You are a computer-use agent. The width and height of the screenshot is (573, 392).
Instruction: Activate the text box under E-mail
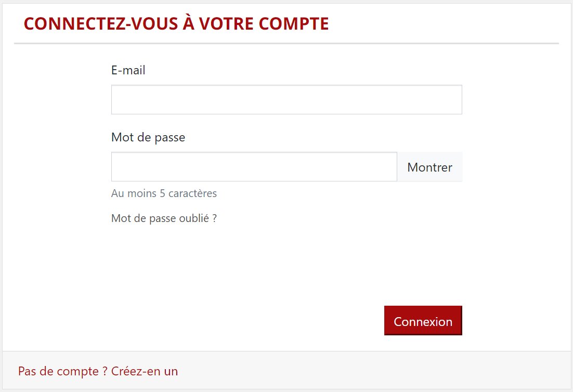click(286, 99)
